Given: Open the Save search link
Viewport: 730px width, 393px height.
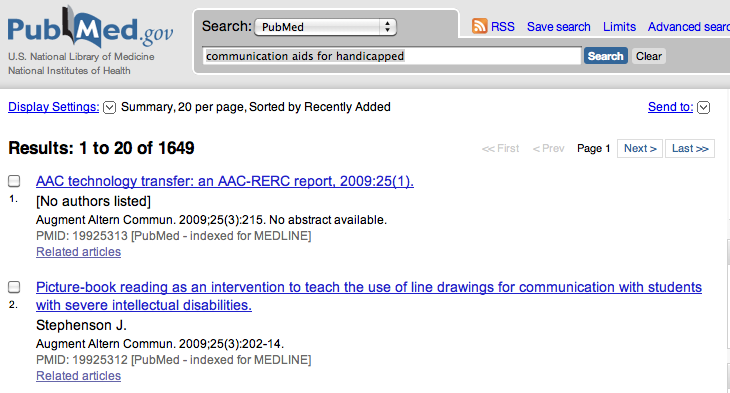Looking at the screenshot, I should [559, 27].
